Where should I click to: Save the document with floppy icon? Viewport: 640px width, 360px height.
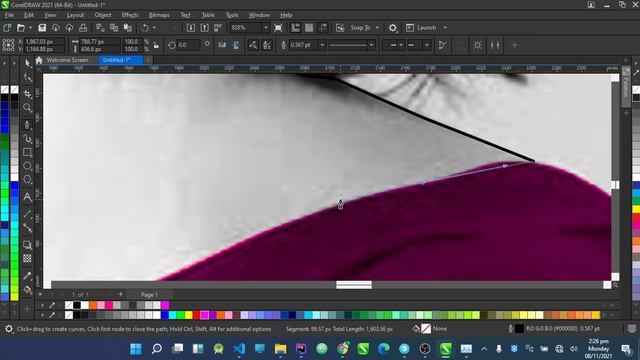tap(42, 28)
